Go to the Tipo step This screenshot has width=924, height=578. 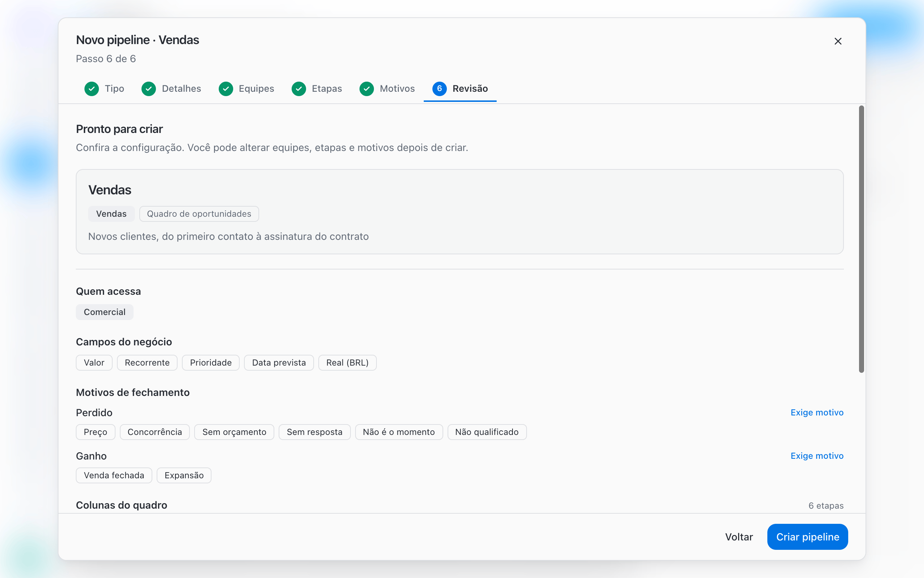point(104,89)
